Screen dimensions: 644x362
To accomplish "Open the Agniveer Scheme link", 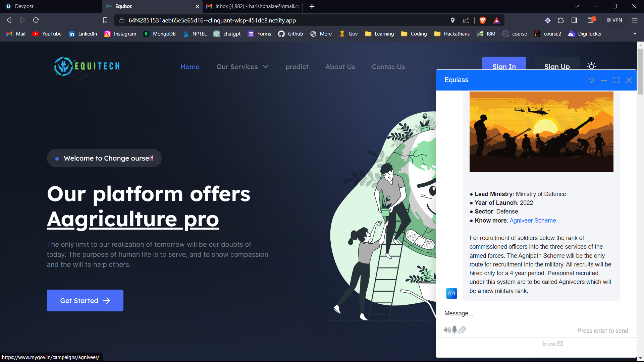I will pyautogui.click(x=533, y=221).
